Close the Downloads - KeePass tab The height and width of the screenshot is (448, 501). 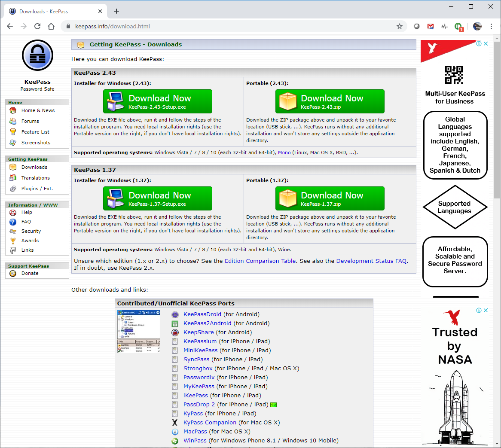(x=100, y=11)
